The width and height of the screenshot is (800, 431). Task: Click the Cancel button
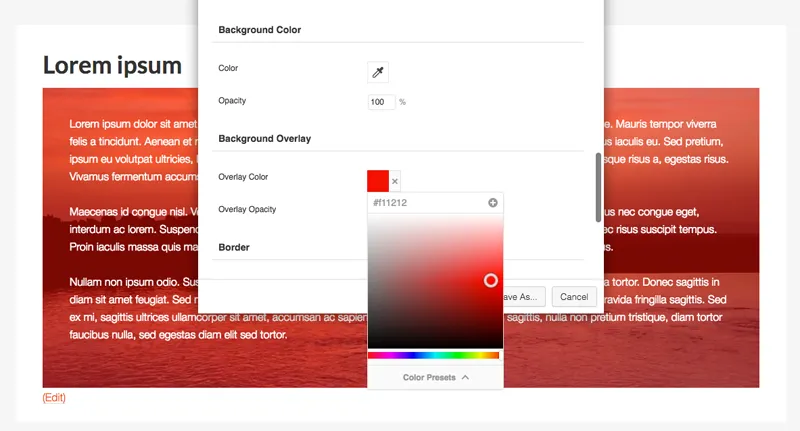click(574, 297)
